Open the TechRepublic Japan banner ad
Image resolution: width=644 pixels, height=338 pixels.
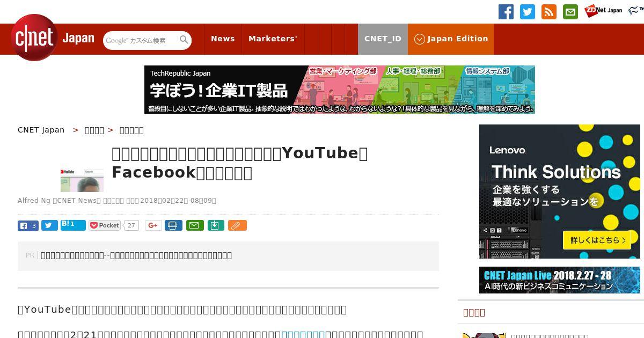(x=340, y=90)
